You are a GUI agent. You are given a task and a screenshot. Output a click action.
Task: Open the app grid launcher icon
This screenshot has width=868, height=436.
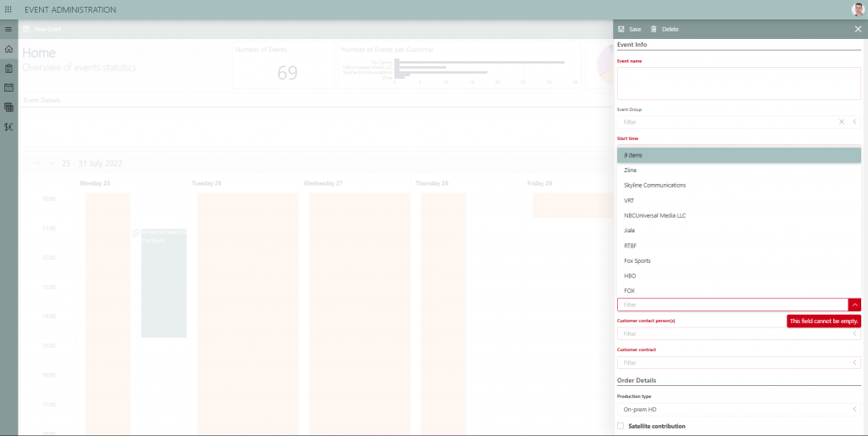click(x=8, y=10)
